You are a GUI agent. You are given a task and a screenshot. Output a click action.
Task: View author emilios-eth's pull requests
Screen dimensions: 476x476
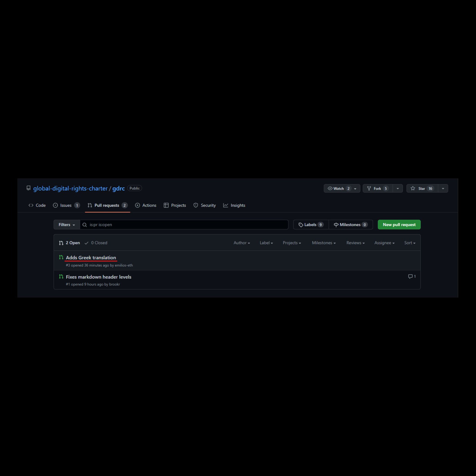124,265
